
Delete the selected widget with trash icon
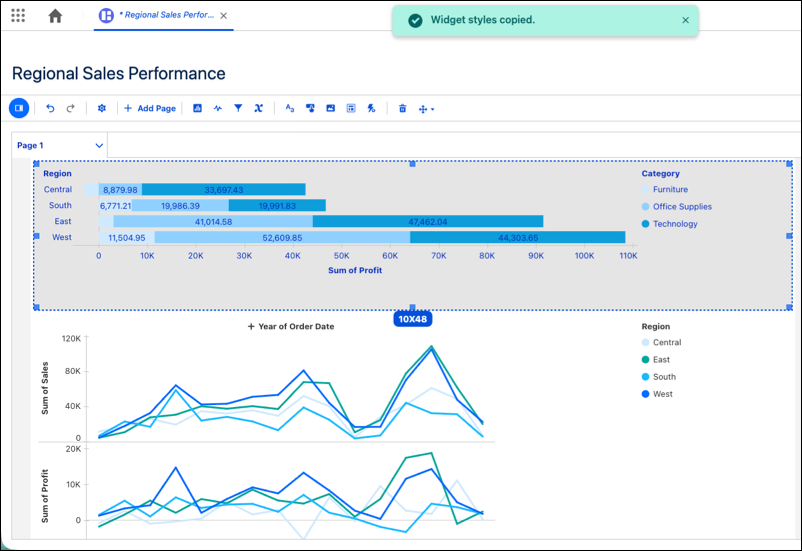[403, 108]
